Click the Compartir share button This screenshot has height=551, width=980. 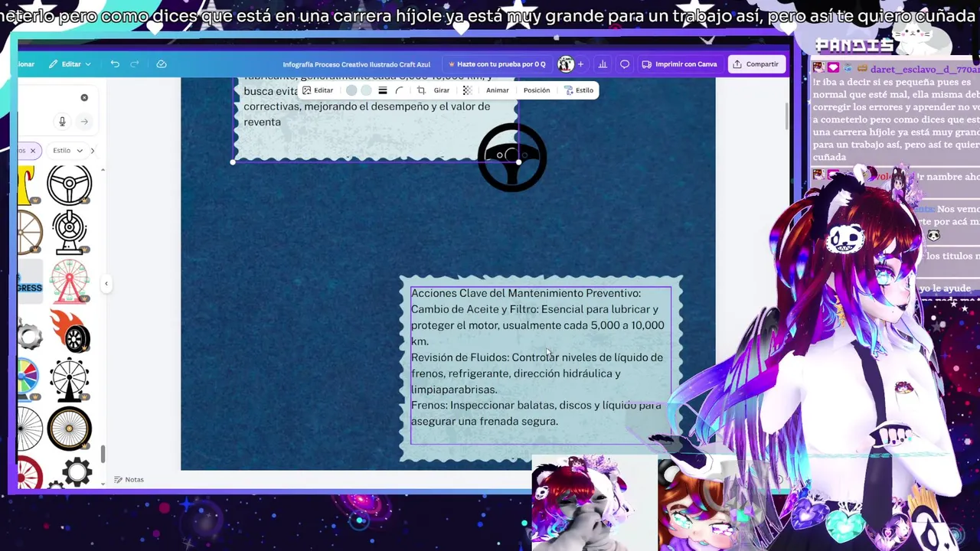tap(756, 64)
